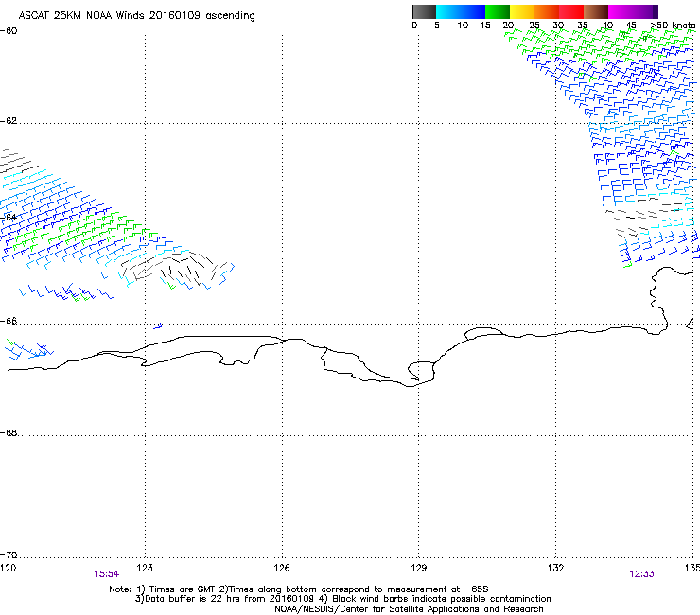
Task: Click the -70 latitude axis label
Action: (x=9, y=554)
